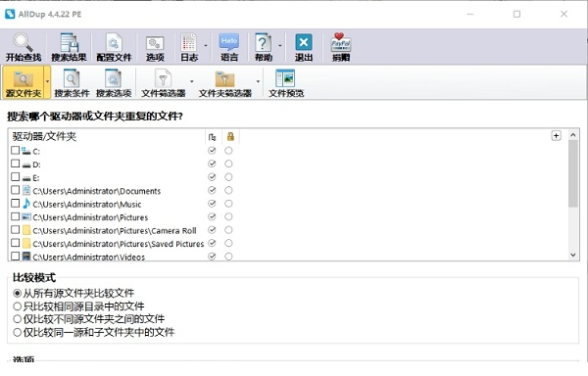Select the C:\Users\Administrator\Documents row text
This screenshot has width=588, height=376.
pos(97,191)
